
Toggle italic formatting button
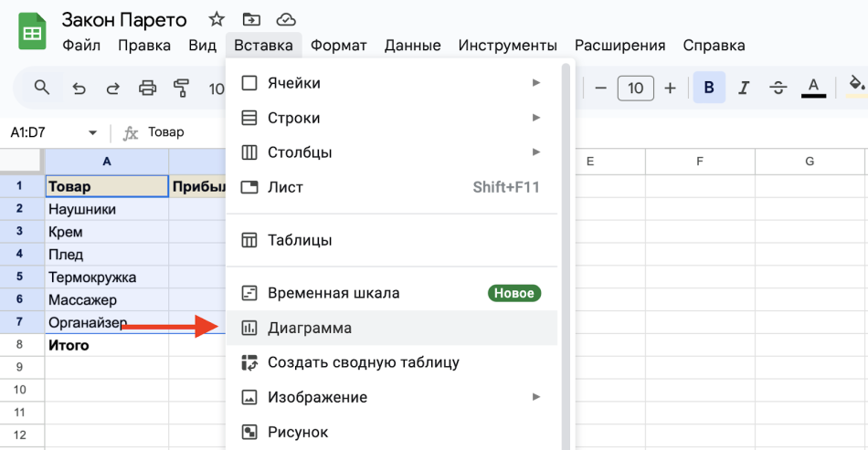[x=744, y=88]
